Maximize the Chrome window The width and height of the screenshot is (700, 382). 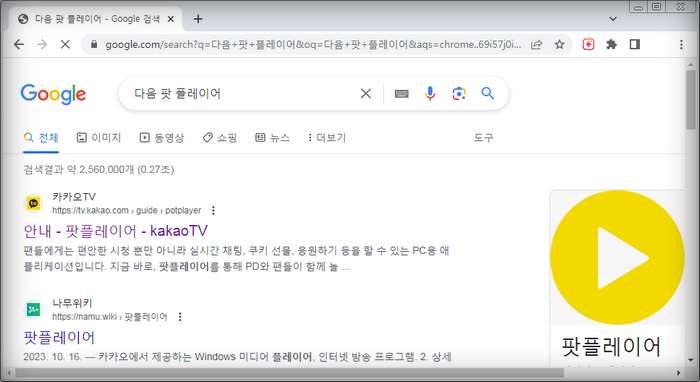(656, 7)
